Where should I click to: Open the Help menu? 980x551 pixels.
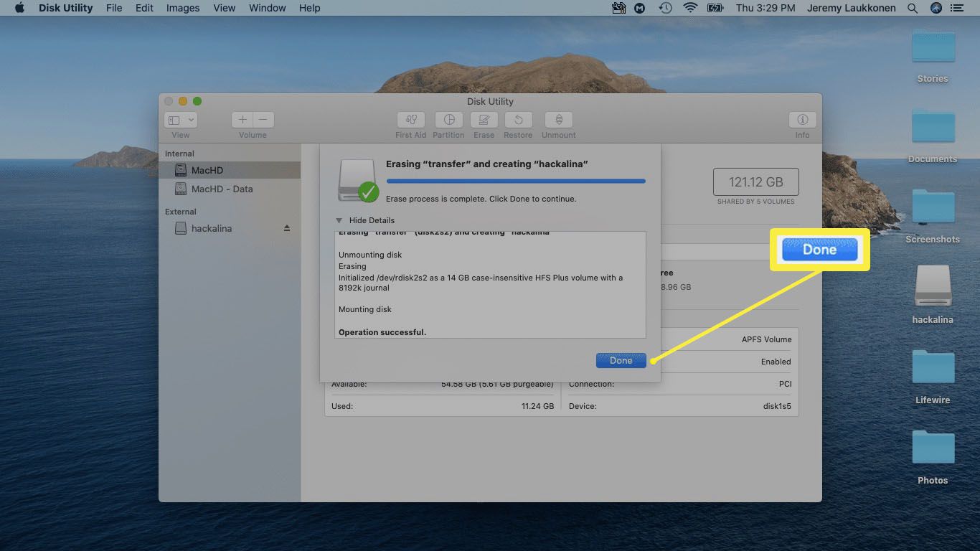tap(309, 8)
